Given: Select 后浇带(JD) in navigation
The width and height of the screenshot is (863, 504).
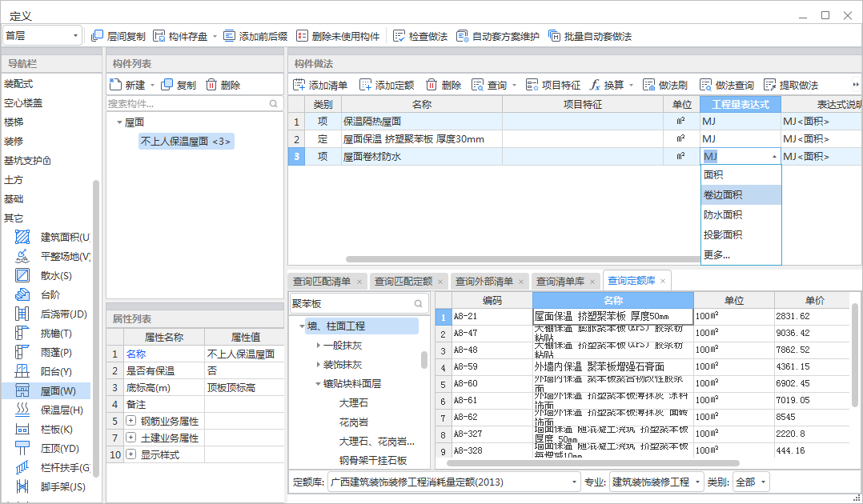Looking at the screenshot, I should [x=52, y=314].
